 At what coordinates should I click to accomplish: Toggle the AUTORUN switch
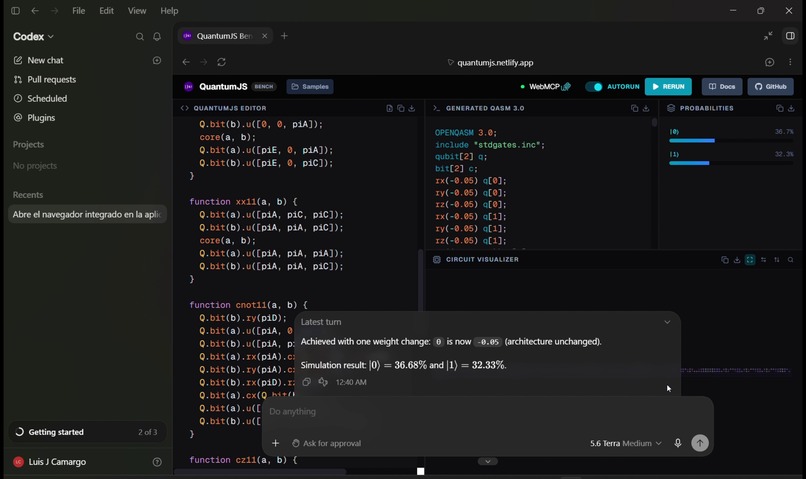coord(594,87)
